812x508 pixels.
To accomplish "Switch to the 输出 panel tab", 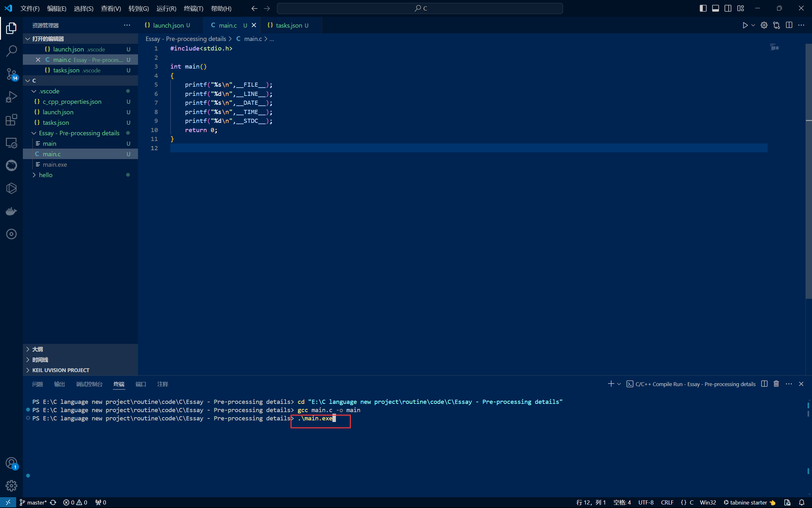I will pyautogui.click(x=59, y=384).
